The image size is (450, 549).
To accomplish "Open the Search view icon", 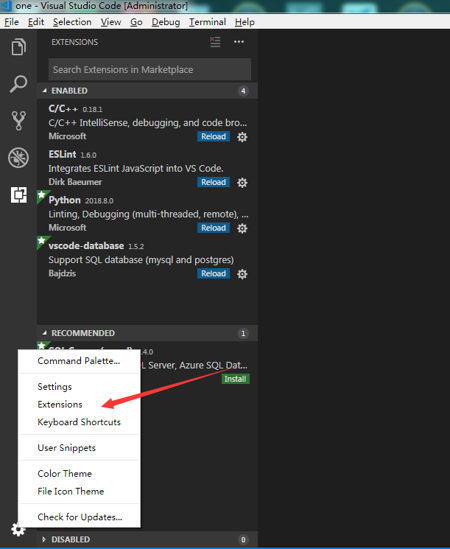I will pyautogui.click(x=18, y=84).
